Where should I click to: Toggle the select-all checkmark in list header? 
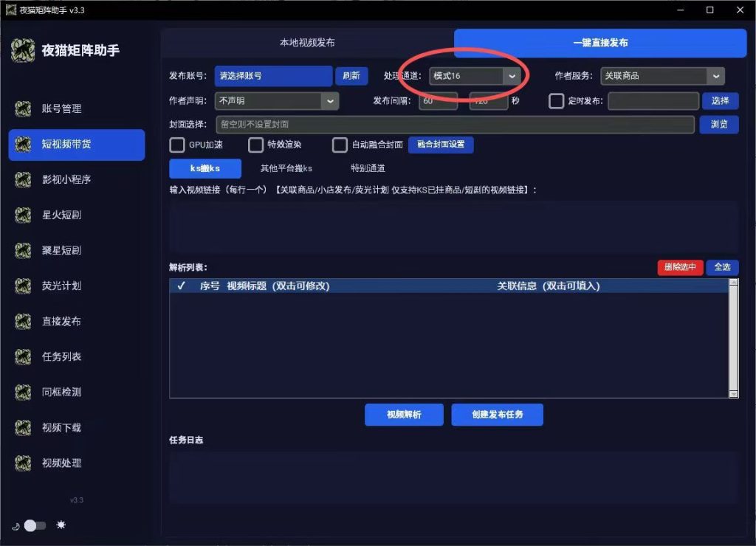point(182,286)
